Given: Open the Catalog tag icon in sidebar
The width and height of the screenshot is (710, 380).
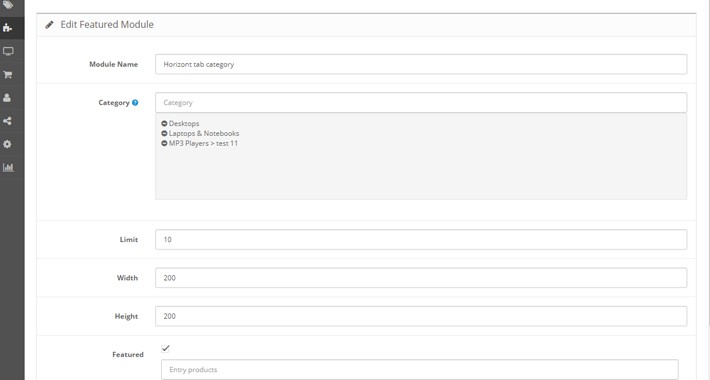Looking at the screenshot, I should (x=8, y=5).
